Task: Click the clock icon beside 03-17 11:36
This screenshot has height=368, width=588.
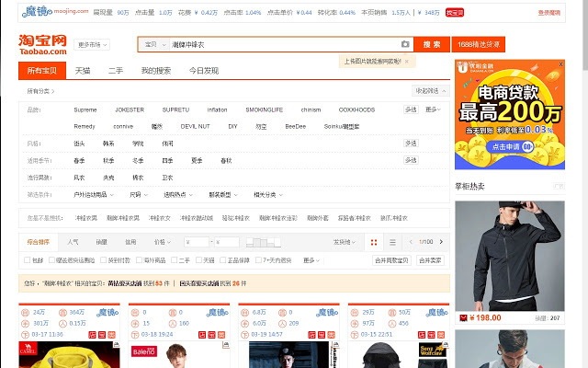Action: click(25, 335)
